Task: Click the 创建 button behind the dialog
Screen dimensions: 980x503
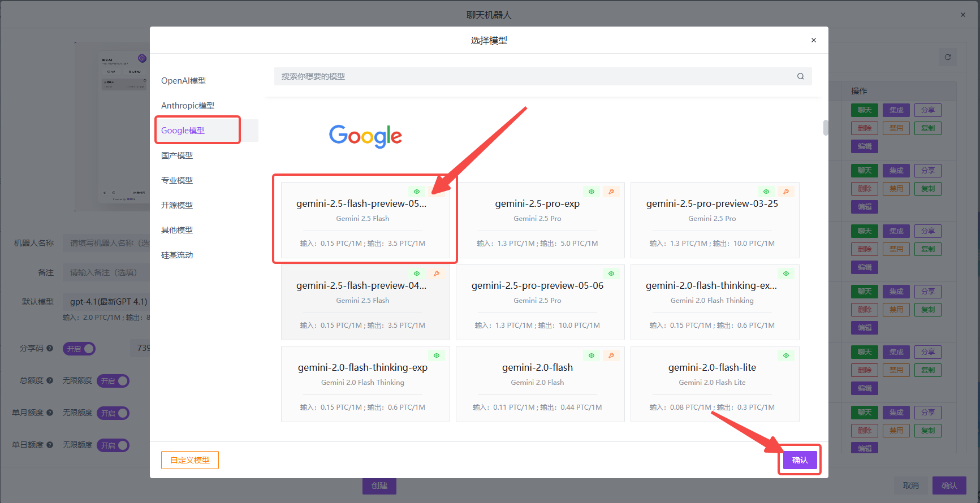Action: [x=379, y=486]
